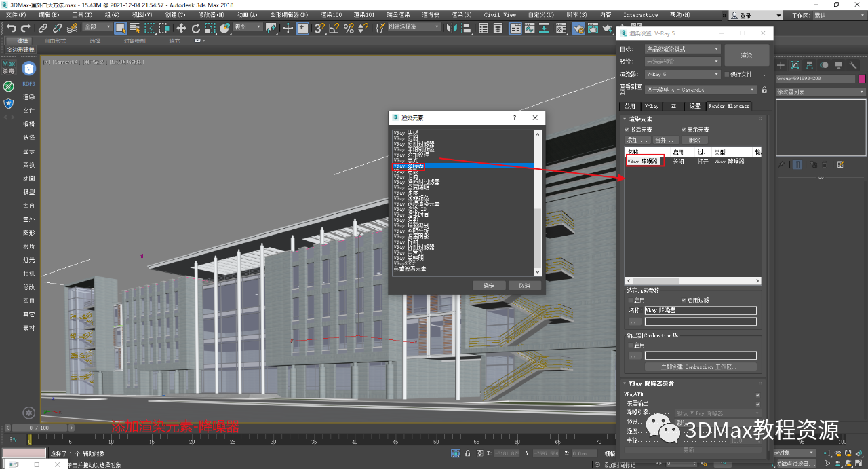This screenshot has width=868, height=469.
Task: Open the 文件(F) menu
Action: coord(15,15)
